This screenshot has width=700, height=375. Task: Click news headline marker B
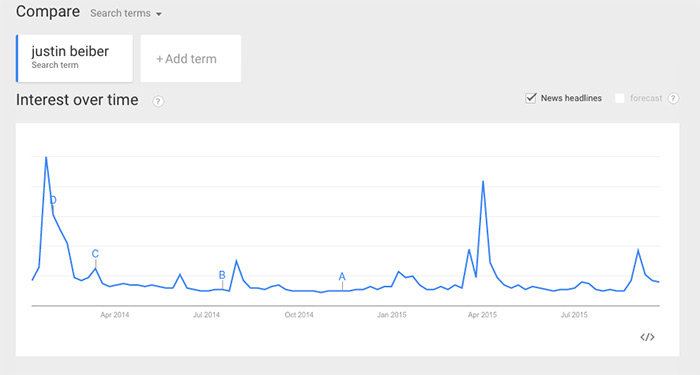point(222,275)
